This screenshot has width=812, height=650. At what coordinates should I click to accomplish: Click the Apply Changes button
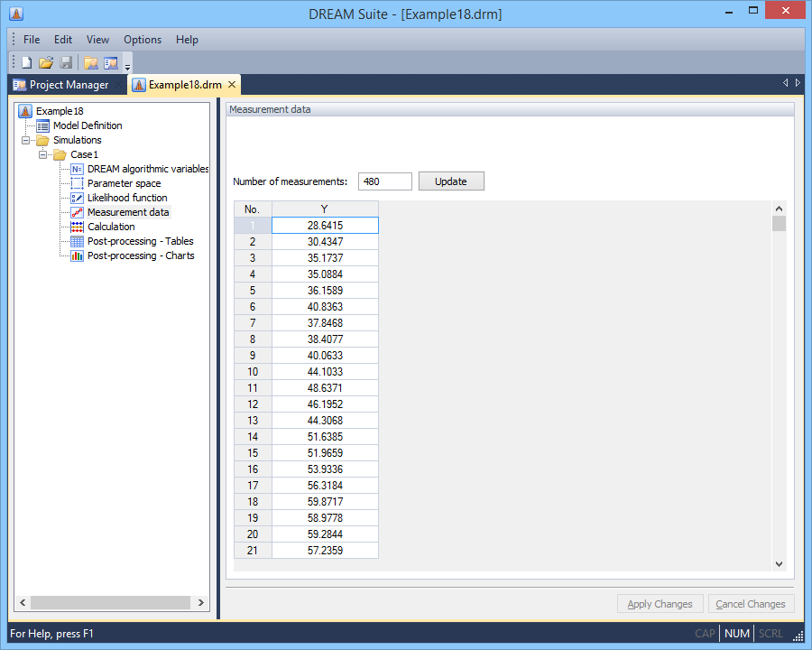coord(660,604)
